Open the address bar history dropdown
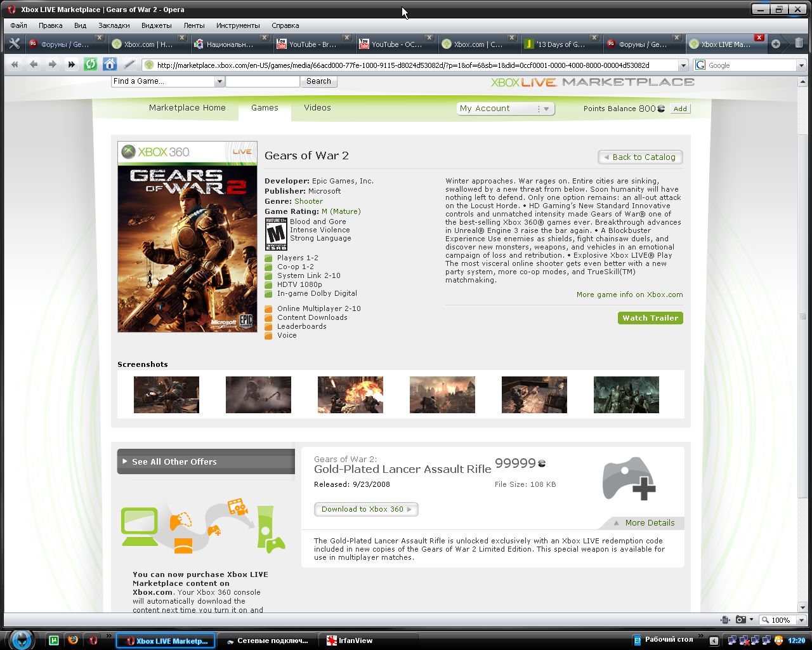The width and height of the screenshot is (812, 650). click(x=683, y=65)
